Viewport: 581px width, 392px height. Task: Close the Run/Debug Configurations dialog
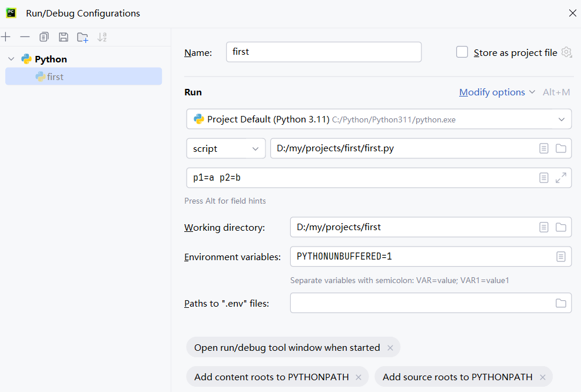coord(573,13)
